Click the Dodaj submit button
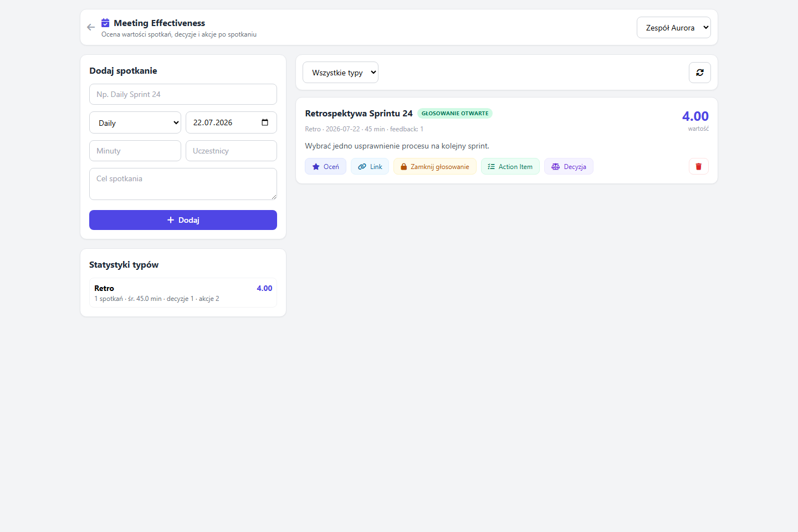Viewport: 798px width, 532px height. tap(183, 220)
